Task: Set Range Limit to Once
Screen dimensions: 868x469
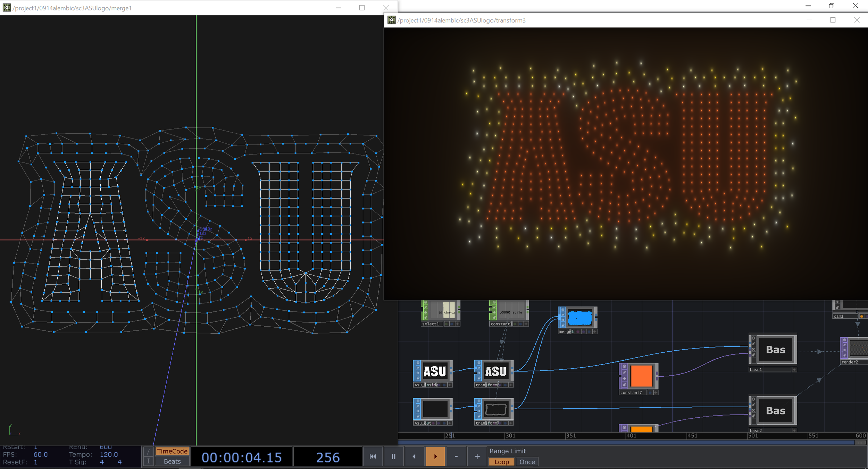Action: (527, 462)
